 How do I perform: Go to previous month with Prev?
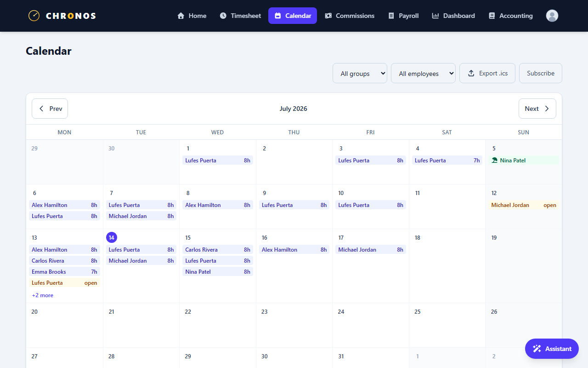click(x=50, y=109)
